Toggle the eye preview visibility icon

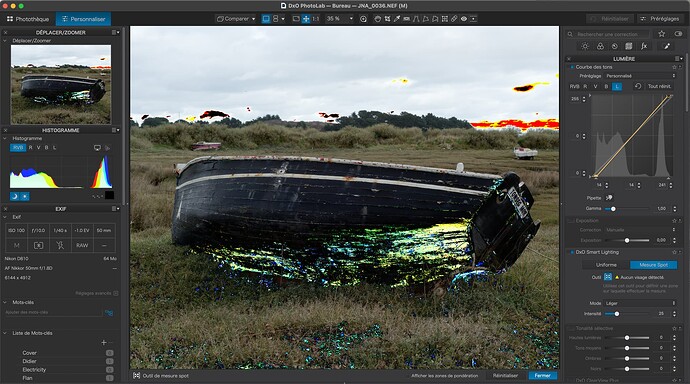pos(464,19)
